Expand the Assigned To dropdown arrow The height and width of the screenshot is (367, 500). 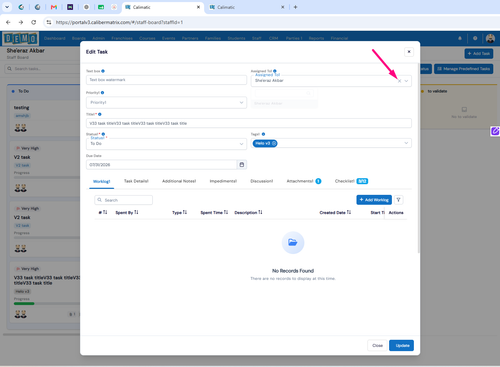coord(406,81)
